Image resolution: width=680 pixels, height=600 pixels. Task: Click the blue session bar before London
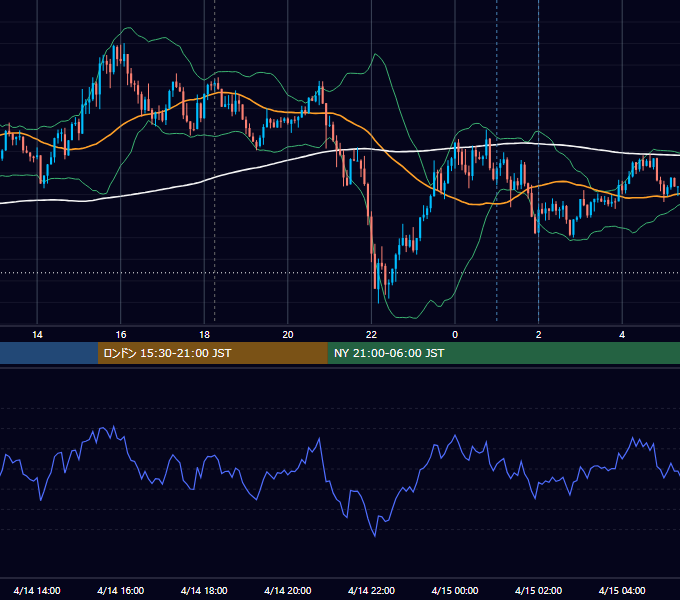49,353
